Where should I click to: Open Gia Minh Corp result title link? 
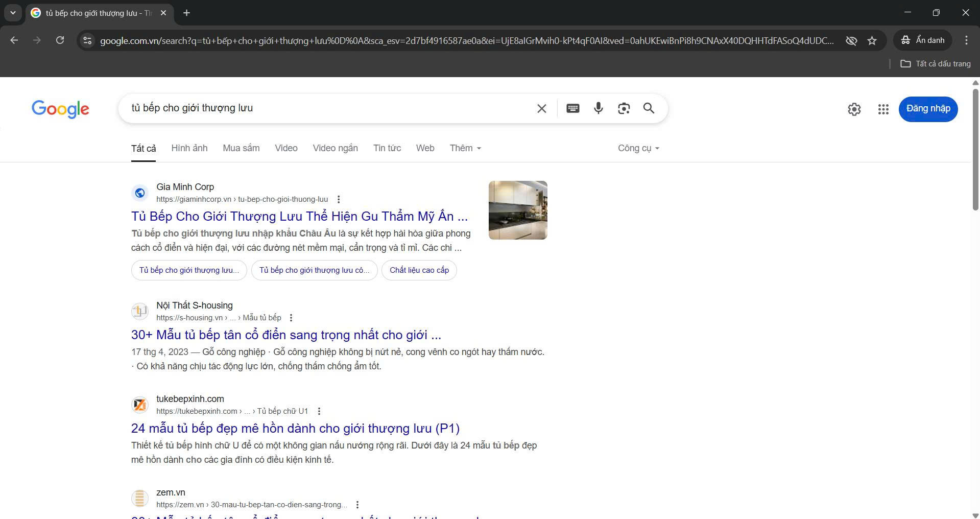tap(299, 216)
